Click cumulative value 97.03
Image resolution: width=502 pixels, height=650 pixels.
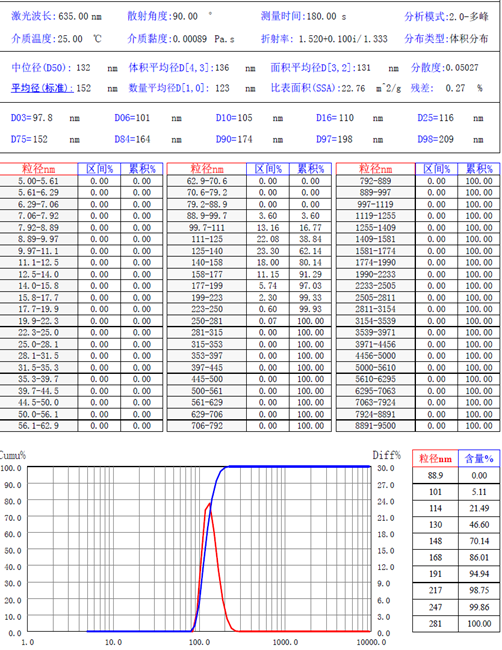point(310,286)
